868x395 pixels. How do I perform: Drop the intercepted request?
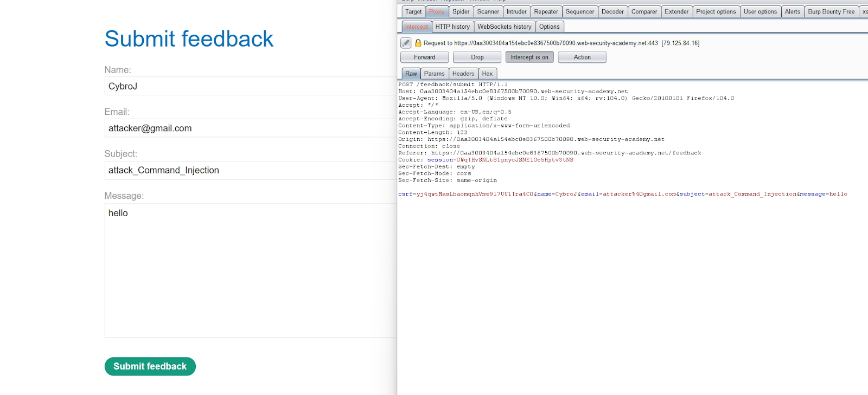(x=477, y=57)
